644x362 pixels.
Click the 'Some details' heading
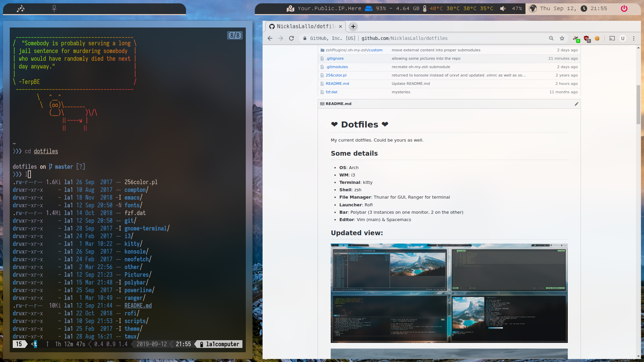click(354, 153)
